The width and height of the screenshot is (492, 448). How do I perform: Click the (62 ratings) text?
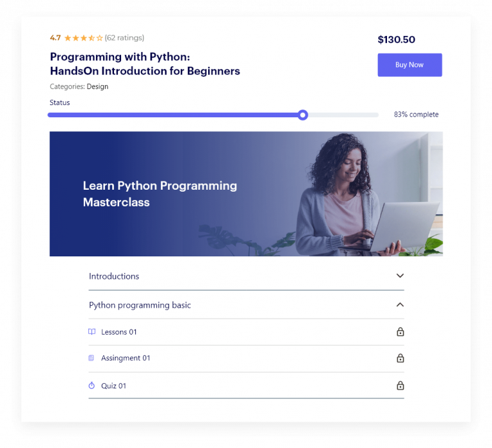click(x=124, y=38)
